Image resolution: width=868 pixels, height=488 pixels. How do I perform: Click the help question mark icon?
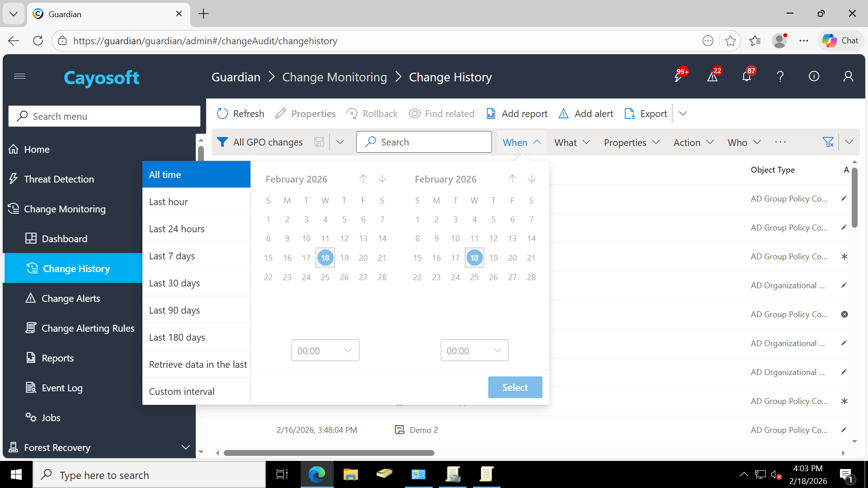(780, 76)
